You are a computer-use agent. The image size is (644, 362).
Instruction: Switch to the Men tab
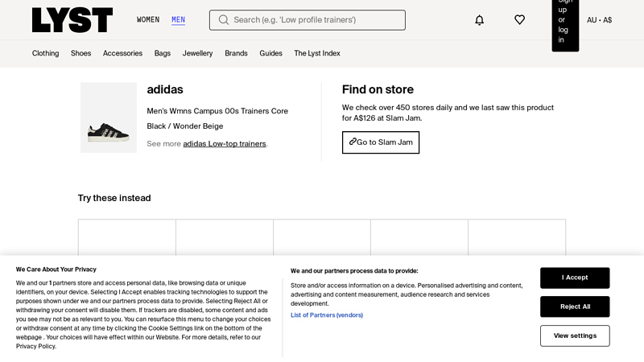(178, 19)
